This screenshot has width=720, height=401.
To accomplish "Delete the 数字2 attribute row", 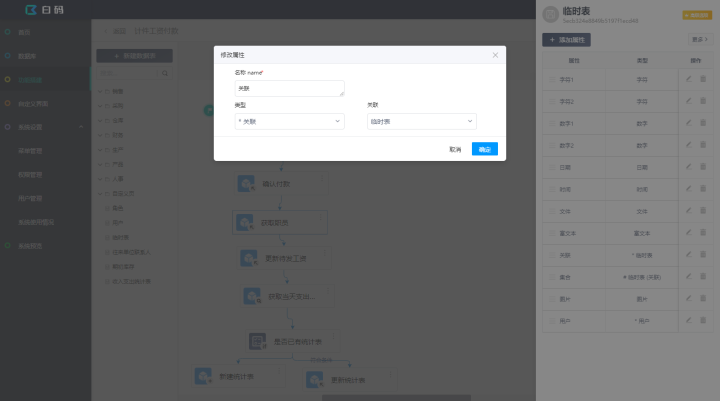I will [x=703, y=145].
